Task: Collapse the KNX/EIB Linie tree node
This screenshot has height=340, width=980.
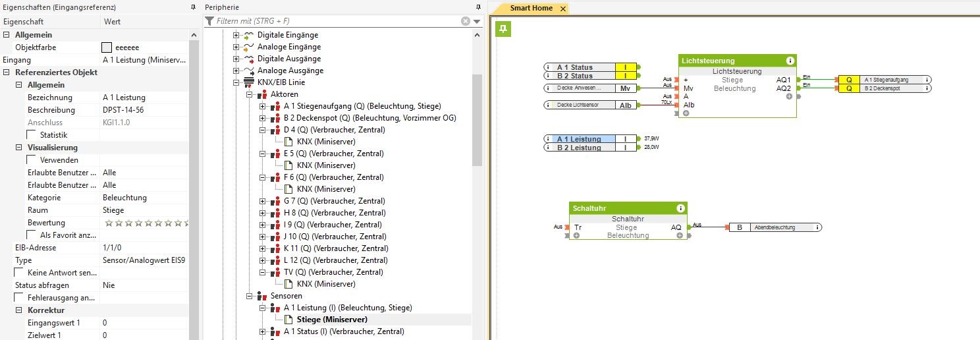Action: point(236,82)
